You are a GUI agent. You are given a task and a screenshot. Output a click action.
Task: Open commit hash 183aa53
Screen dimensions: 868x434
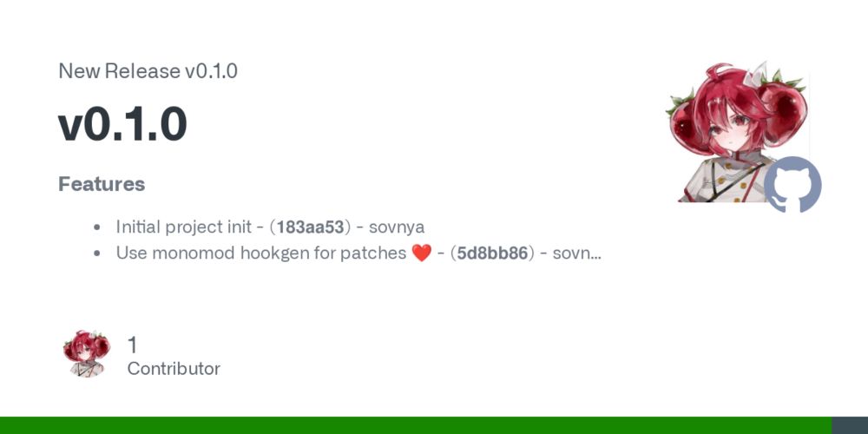coord(310,227)
